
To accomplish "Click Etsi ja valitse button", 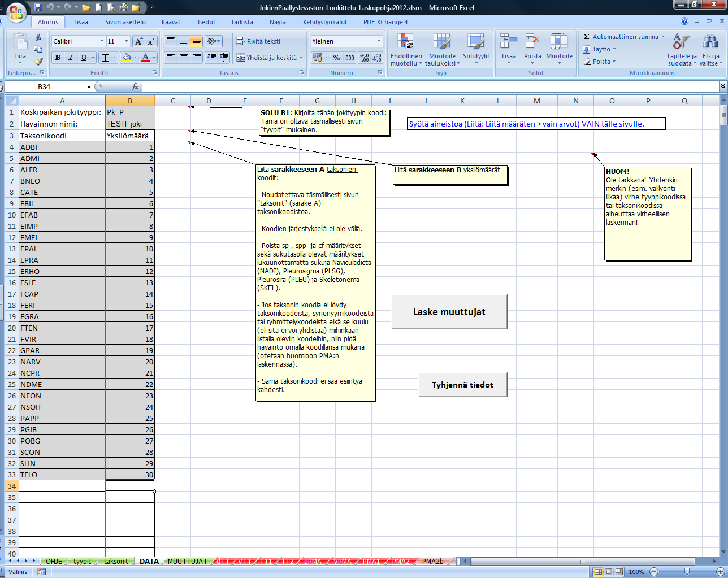I will coord(710,49).
